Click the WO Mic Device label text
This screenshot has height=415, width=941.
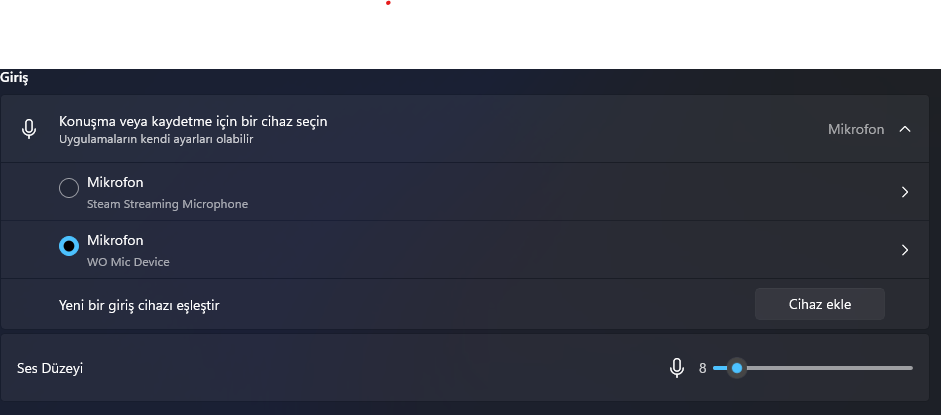point(128,262)
